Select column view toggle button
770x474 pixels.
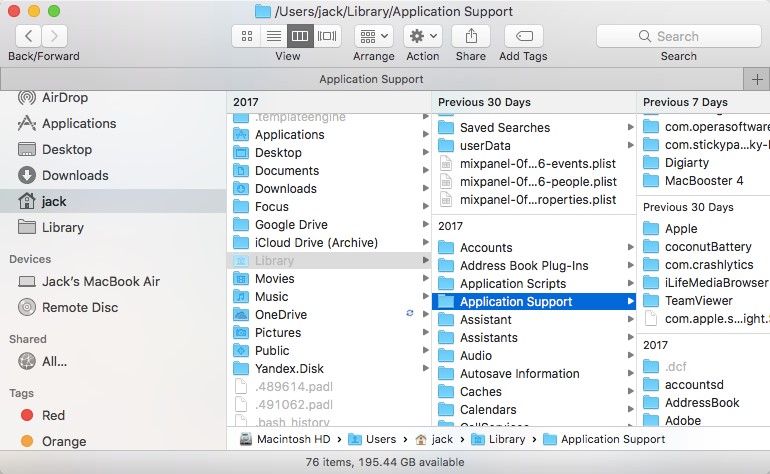click(300, 36)
